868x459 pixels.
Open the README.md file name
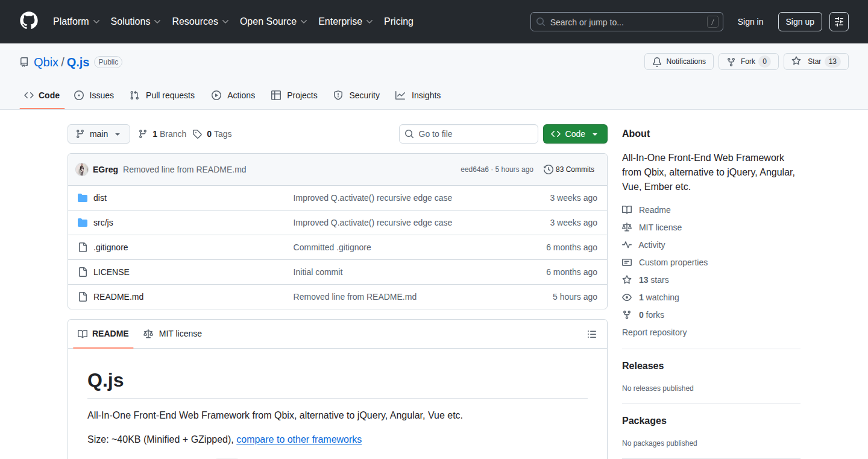click(119, 297)
